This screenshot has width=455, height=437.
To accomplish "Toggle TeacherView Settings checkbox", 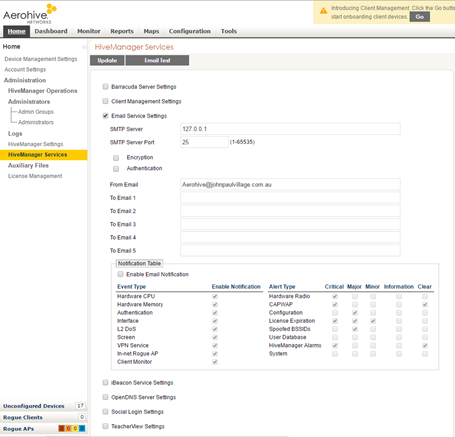I will [x=105, y=426].
